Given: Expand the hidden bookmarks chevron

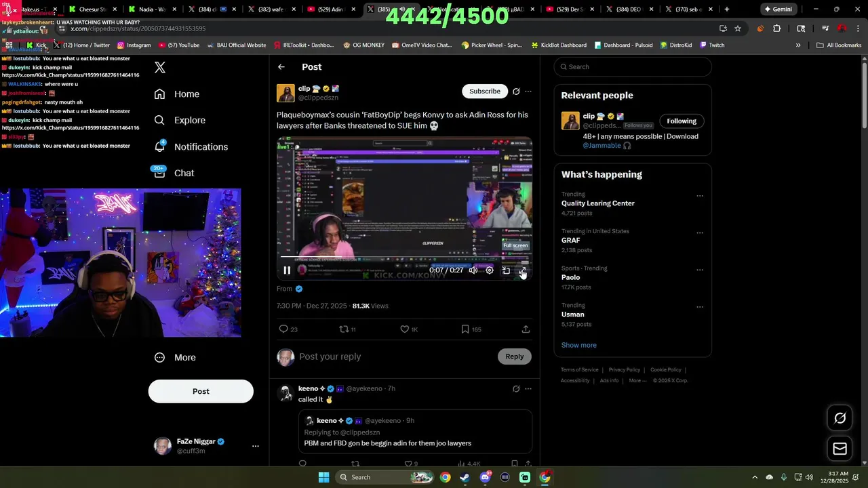Looking at the screenshot, I should coord(798,45).
